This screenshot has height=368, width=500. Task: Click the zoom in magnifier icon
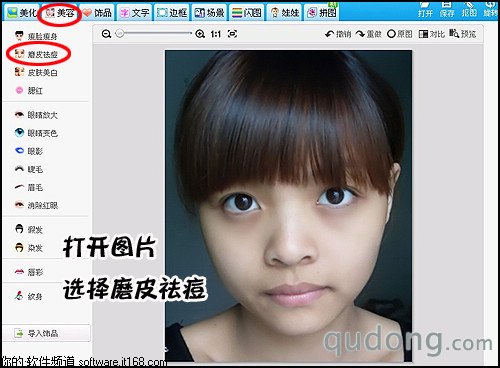(200, 34)
